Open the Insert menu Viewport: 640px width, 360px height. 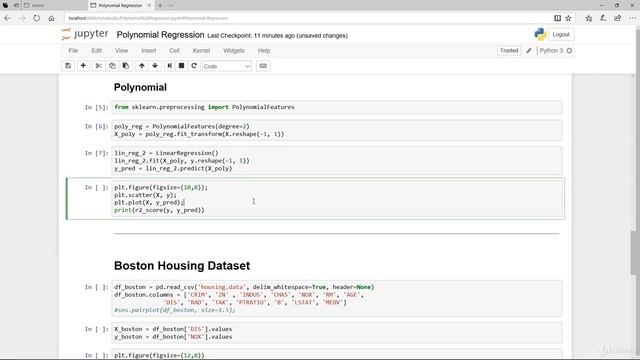click(149, 51)
